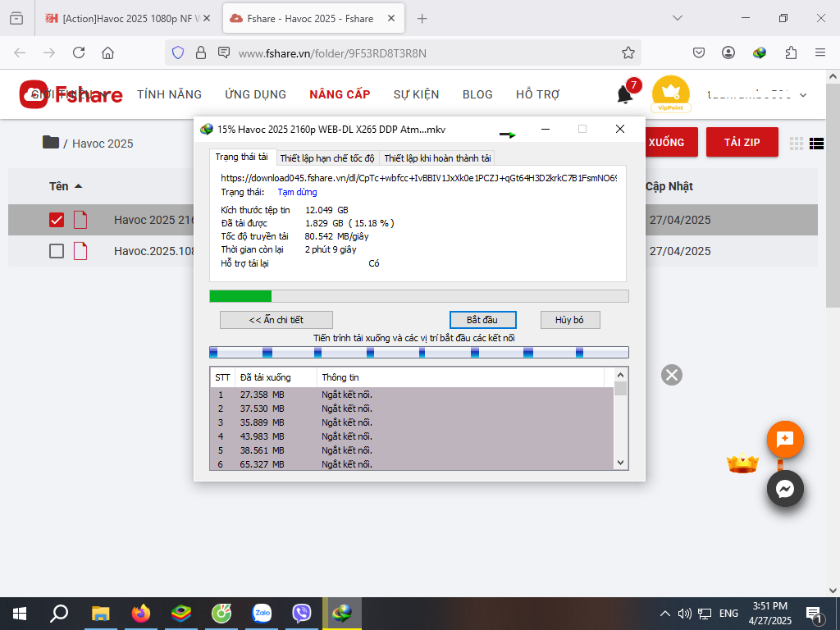Viewport: 840px width, 630px height.
Task: Open the orange feedback chat button
Action: [785, 440]
